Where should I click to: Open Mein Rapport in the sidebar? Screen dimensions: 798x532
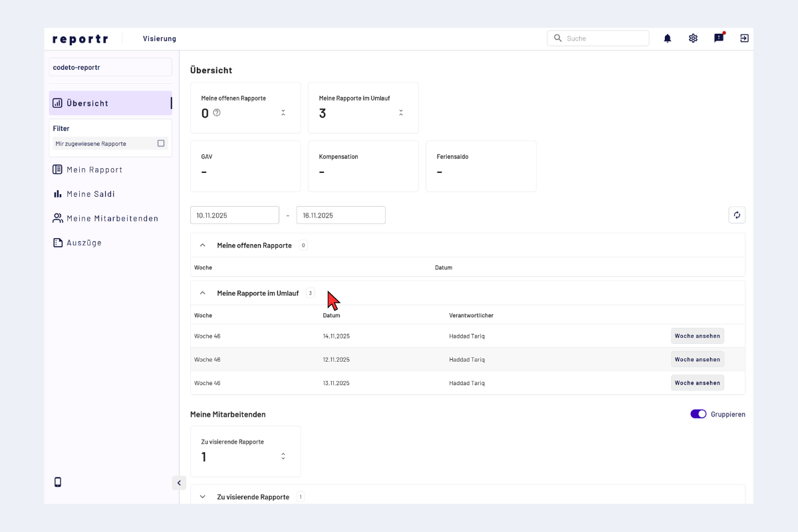(x=94, y=170)
